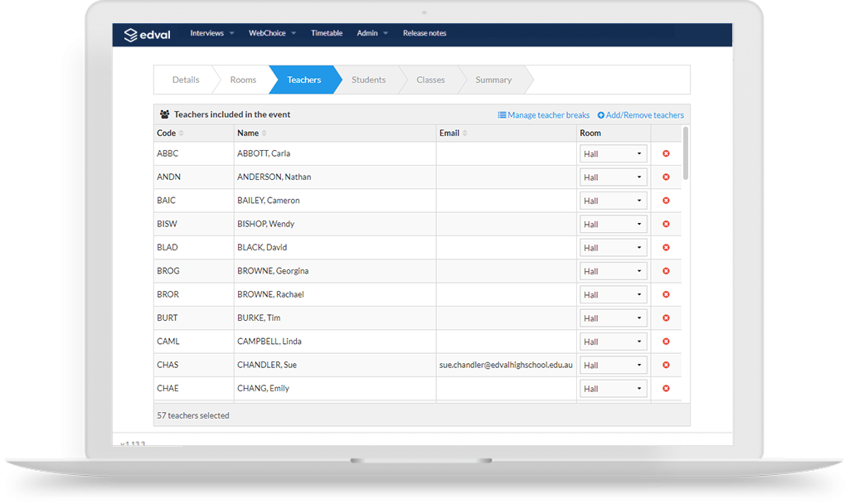Open the Timetable menu item

(x=327, y=33)
